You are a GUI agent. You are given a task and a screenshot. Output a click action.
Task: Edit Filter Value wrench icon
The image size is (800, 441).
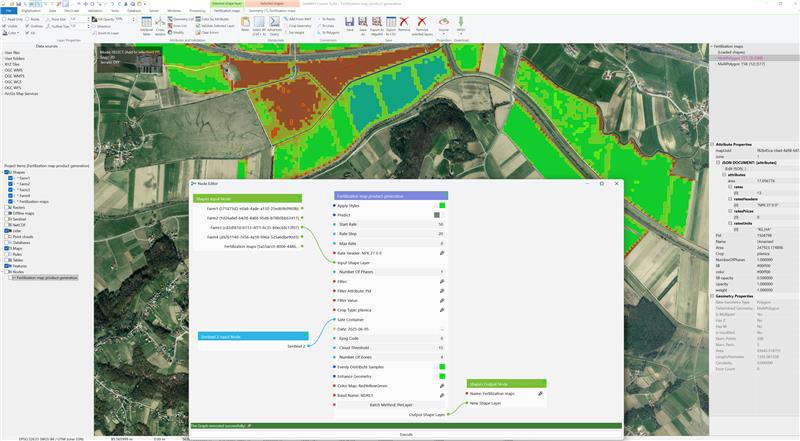(x=442, y=301)
